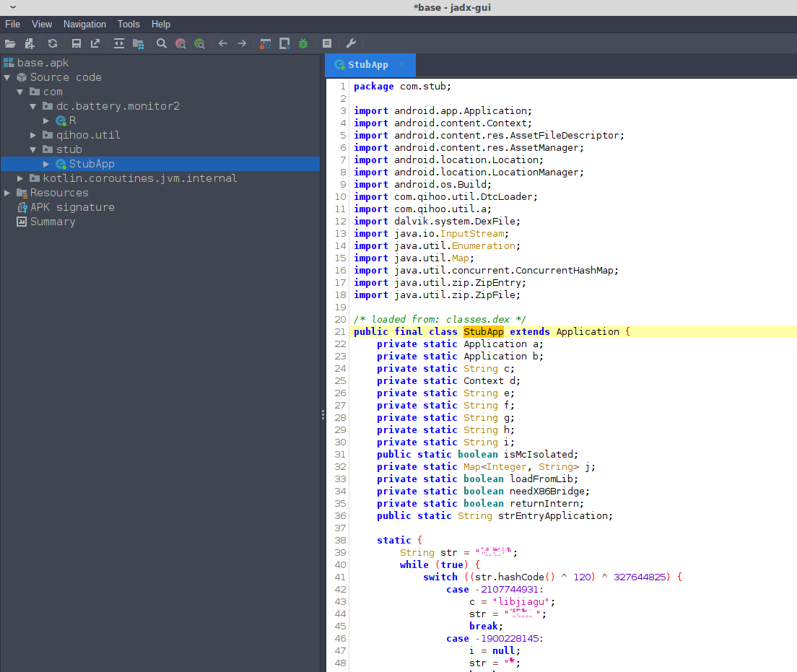This screenshot has height=672, width=797.
Task: Open the Tools menu
Action: pos(129,25)
